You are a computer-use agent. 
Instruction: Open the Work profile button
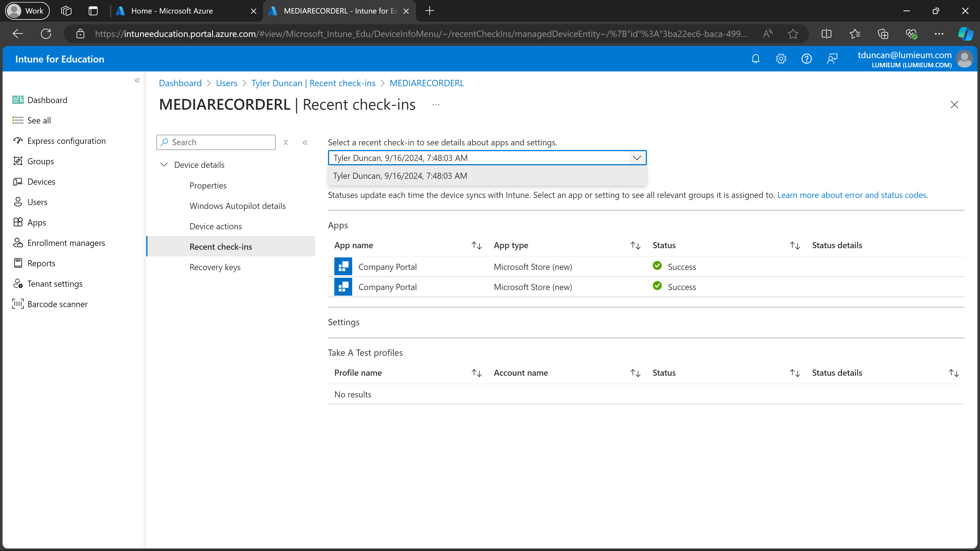pyautogui.click(x=27, y=11)
